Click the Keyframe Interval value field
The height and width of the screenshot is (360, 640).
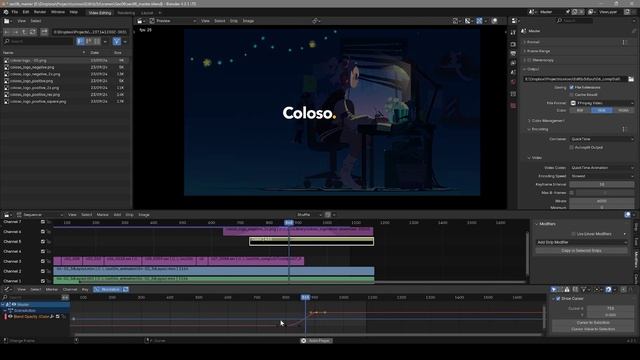coord(602,184)
